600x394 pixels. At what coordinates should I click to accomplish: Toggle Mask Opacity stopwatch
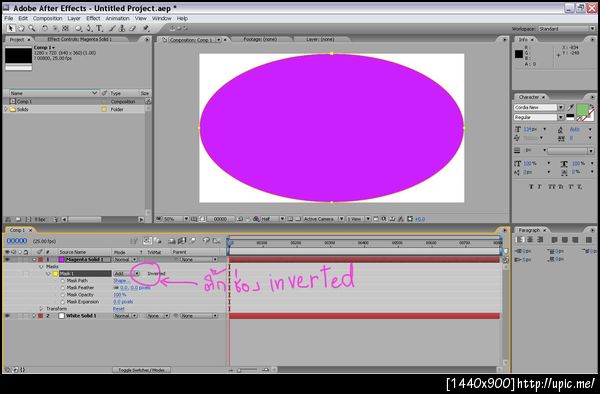(63, 295)
